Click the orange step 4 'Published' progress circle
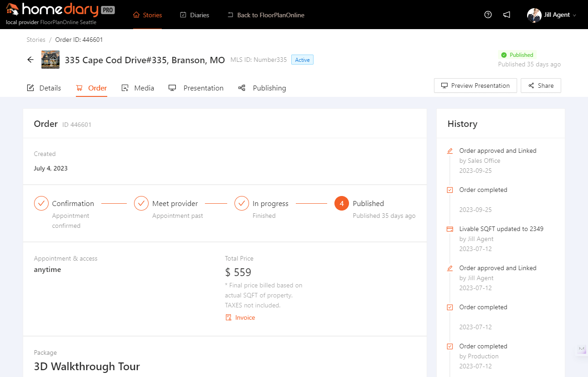588x377 pixels. [x=341, y=203]
